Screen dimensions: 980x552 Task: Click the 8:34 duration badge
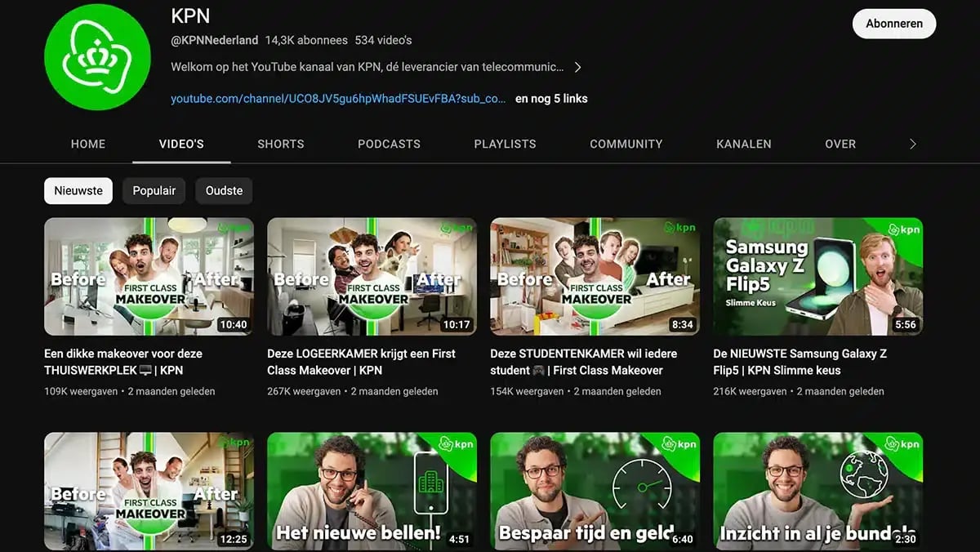(x=682, y=324)
